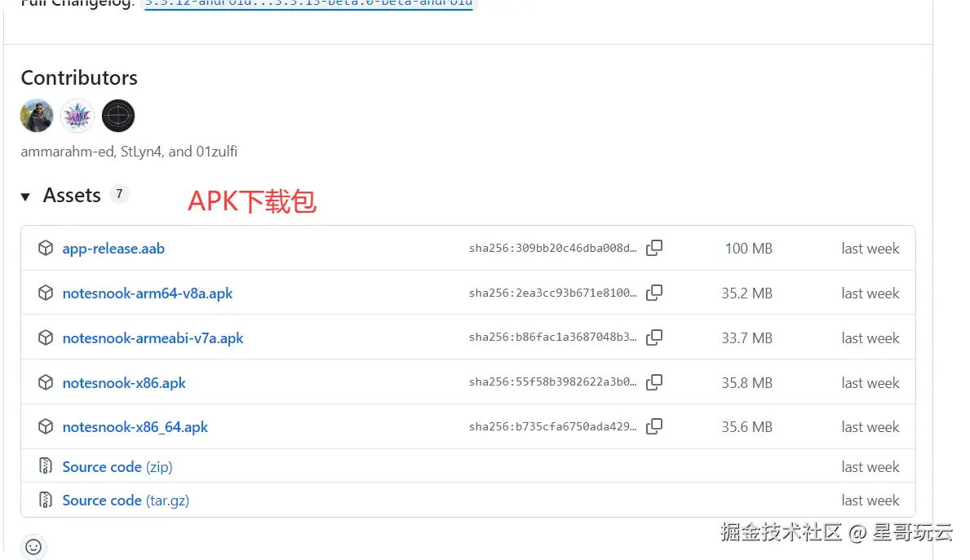Click sha256:2ea3cc93b671e8100… hash text
The image size is (970, 560).
(552, 293)
